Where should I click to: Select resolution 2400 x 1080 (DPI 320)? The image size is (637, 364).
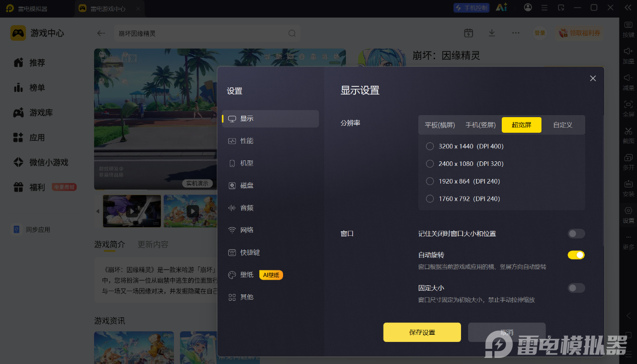click(465, 163)
